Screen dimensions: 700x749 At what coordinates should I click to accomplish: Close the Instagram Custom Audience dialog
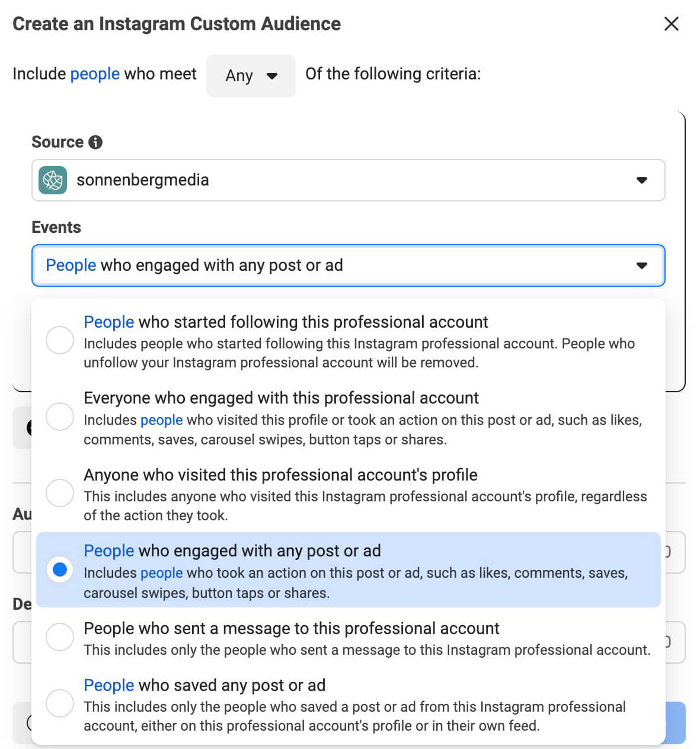(671, 24)
